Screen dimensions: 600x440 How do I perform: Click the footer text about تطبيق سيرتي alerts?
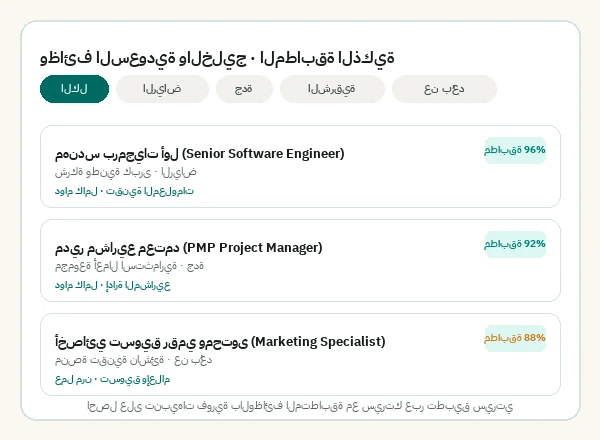coord(300,406)
